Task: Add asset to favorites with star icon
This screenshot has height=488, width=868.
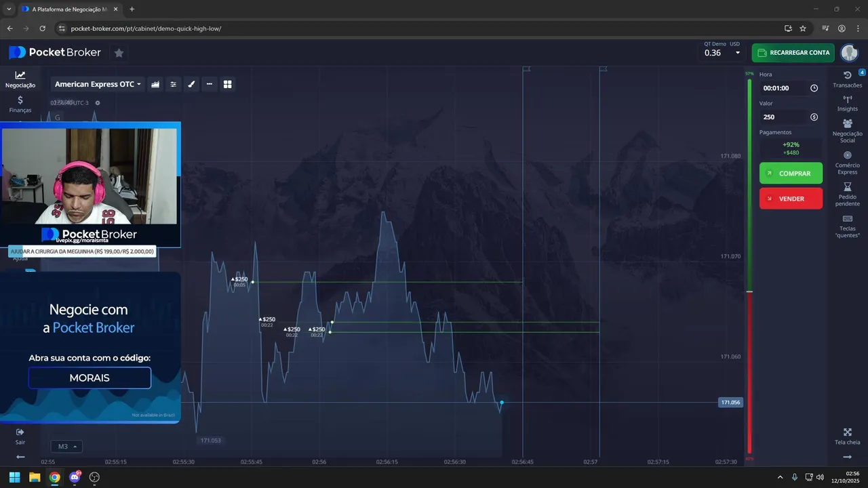Action: pyautogui.click(x=119, y=53)
